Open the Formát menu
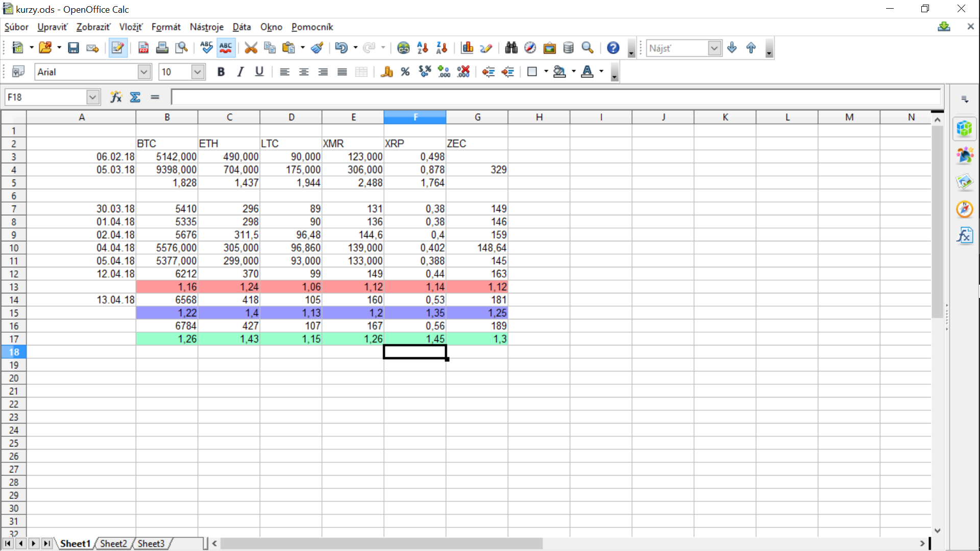The image size is (980, 551). tap(166, 27)
